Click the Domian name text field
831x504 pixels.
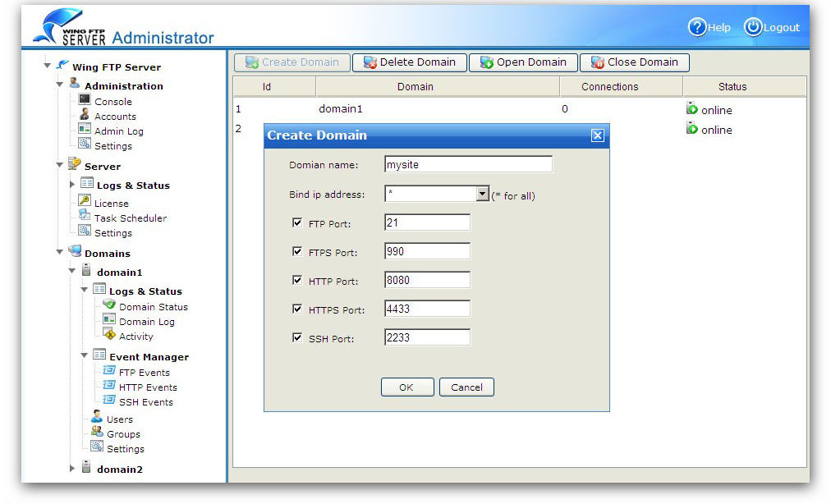[x=468, y=165]
